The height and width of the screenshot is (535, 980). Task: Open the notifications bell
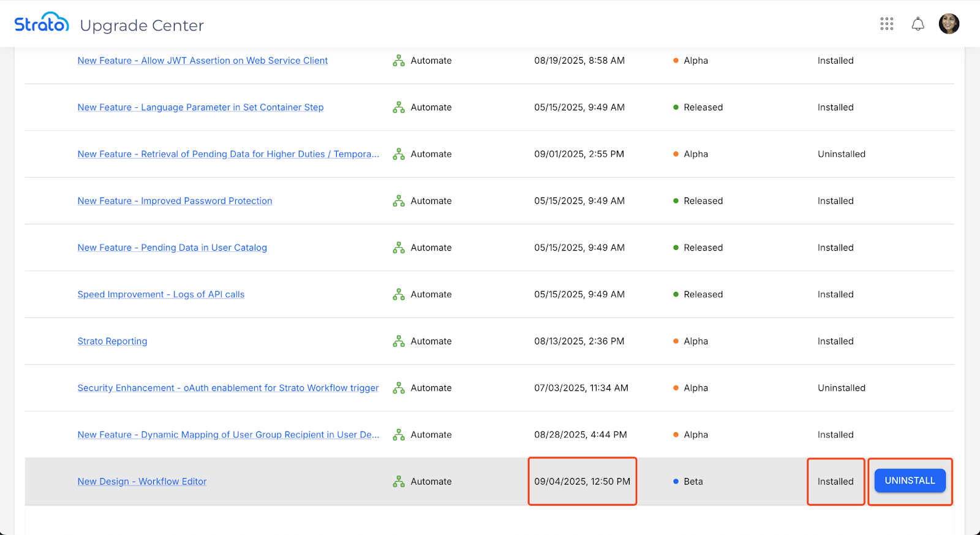click(x=918, y=24)
